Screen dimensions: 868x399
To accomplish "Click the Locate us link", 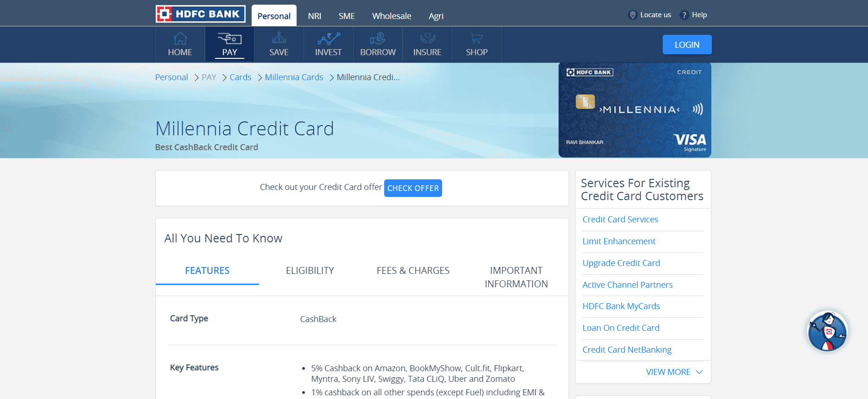I will [x=655, y=15].
